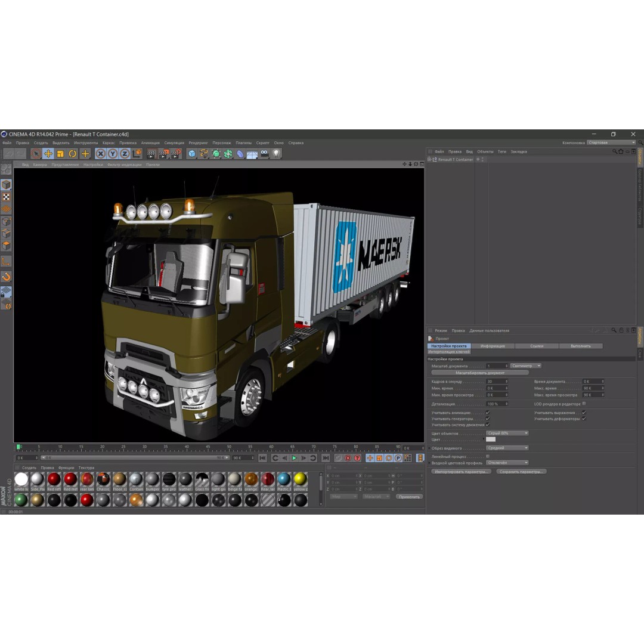Viewport: 644px width, 644px height.
Task: Activate the Move tool in top toolbar
Action: point(48,154)
